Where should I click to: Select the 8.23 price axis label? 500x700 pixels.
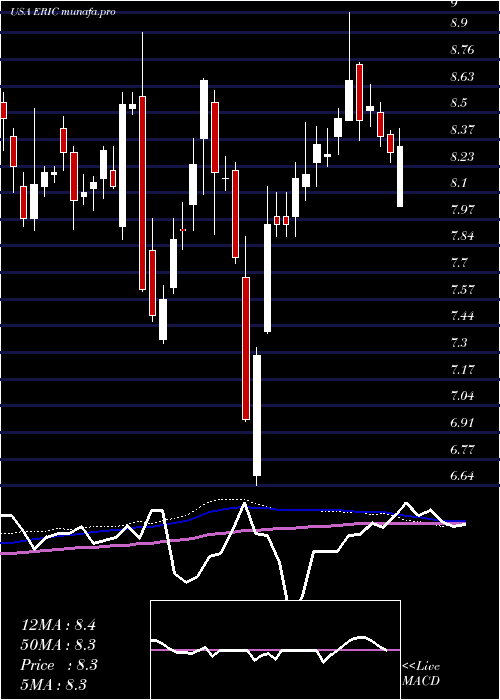(462, 157)
